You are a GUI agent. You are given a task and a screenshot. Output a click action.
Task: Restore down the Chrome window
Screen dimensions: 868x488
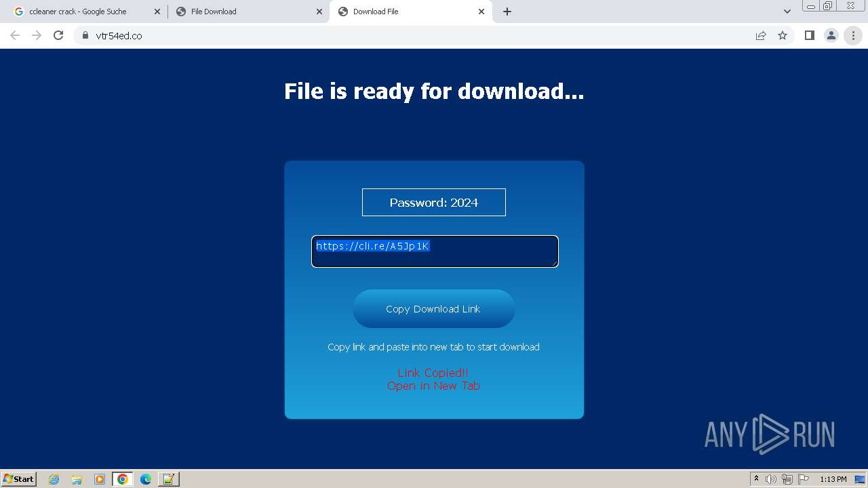[x=828, y=5]
